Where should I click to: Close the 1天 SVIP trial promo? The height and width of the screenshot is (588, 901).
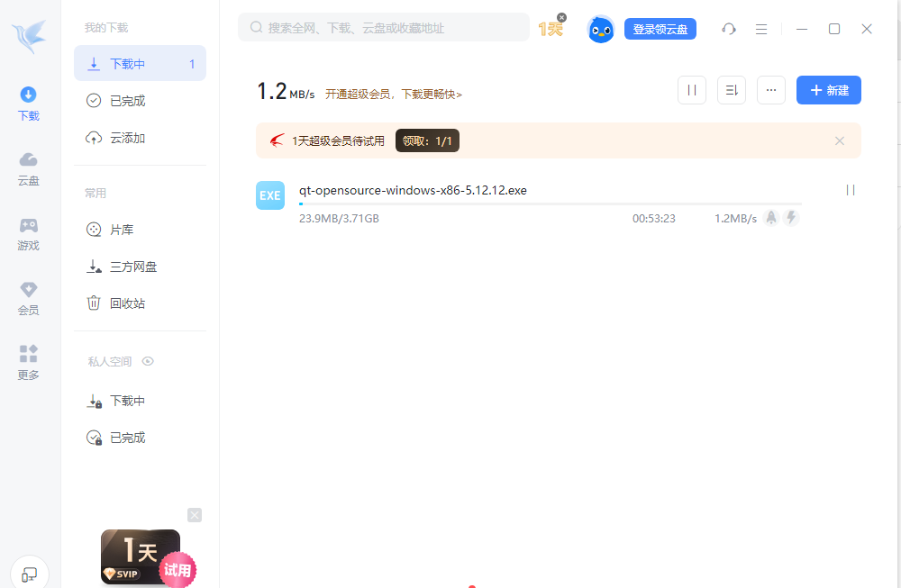pyautogui.click(x=195, y=515)
